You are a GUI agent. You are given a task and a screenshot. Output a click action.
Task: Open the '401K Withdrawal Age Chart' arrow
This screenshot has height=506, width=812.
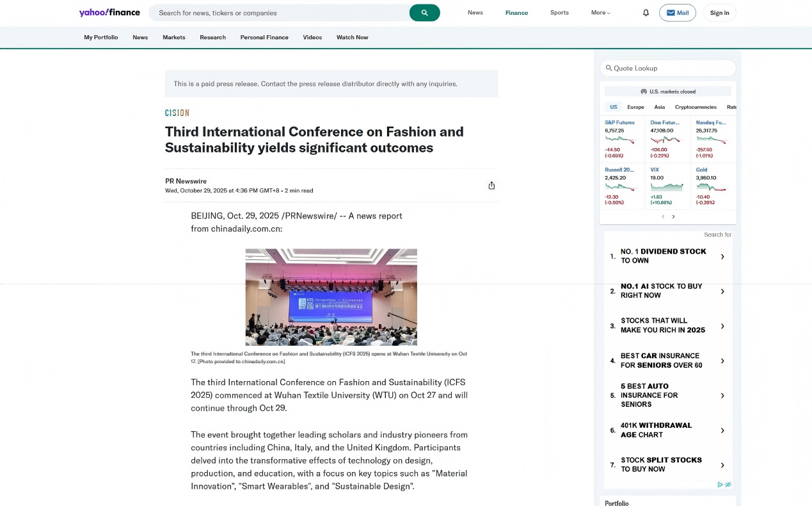(722, 430)
